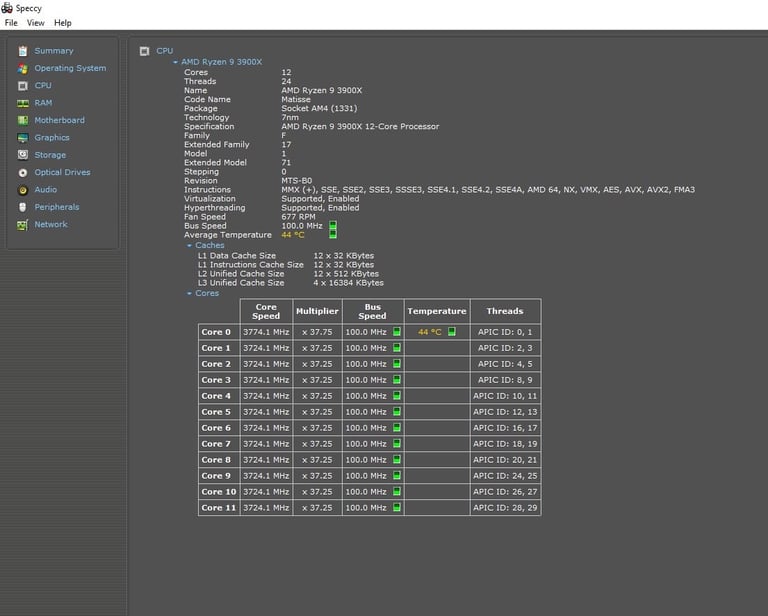
Task: Click the Core 11 row label
Action: point(218,508)
